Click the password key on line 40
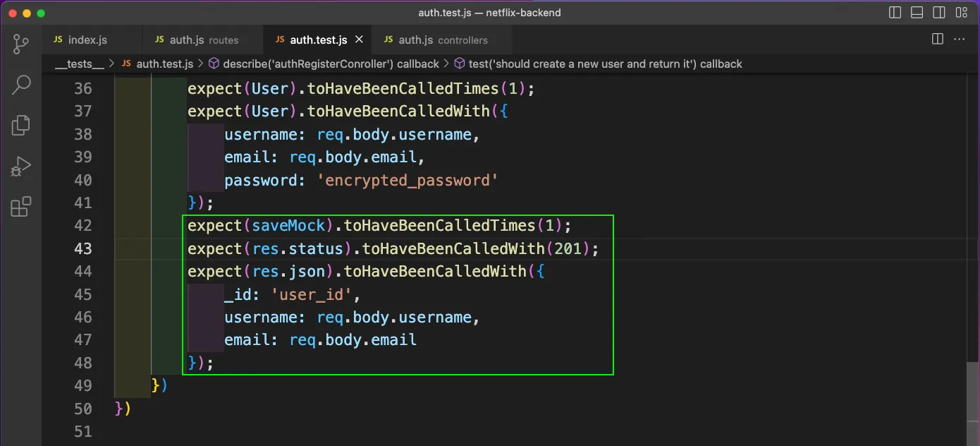This screenshot has width=980, height=446. (261, 181)
